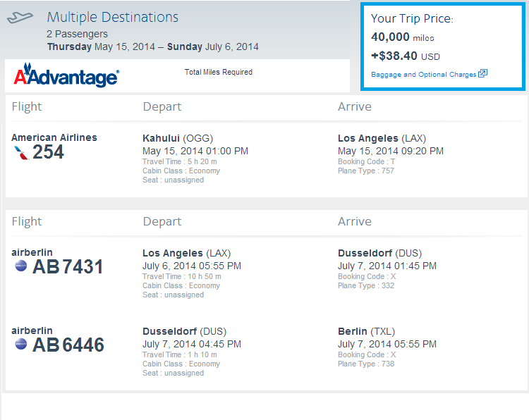Viewport: 529px width, 420px height.
Task: Click the airplane icon beside Multiple Destinations
Action: coord(20,17)
